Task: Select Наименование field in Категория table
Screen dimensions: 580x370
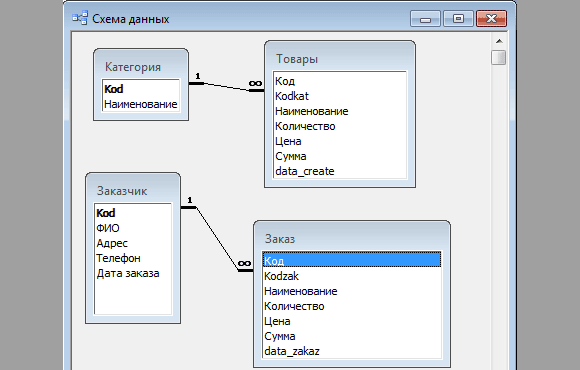Action: (x=141, y=104)
